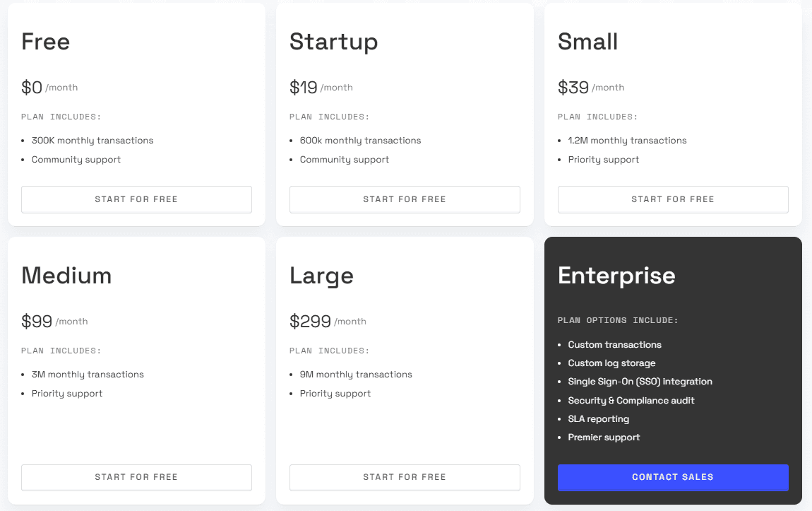
Task: Click Start for Free under the Startup plan
Action: (x=405, y=199)
